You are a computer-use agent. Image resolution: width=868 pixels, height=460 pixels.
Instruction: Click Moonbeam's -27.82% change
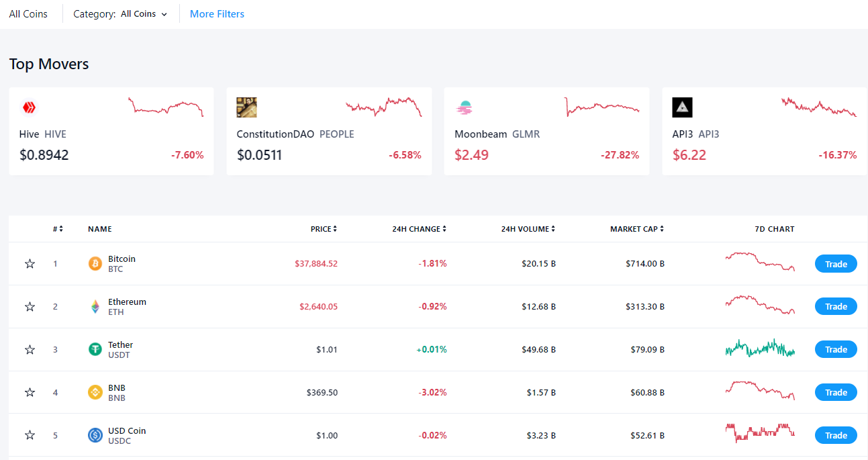(620, 155)
